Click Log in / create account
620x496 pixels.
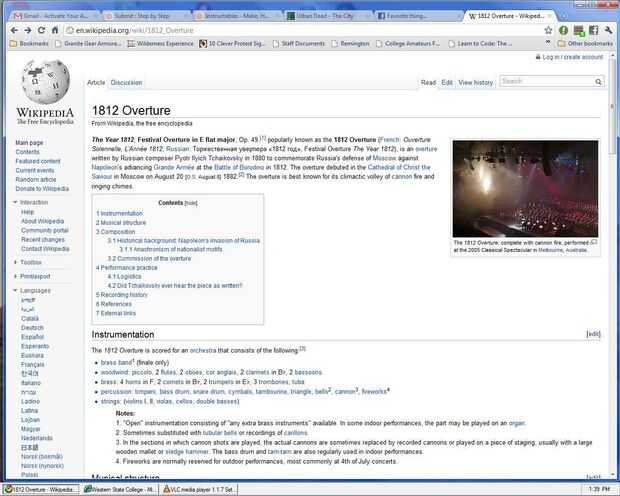tap(573, 57)
